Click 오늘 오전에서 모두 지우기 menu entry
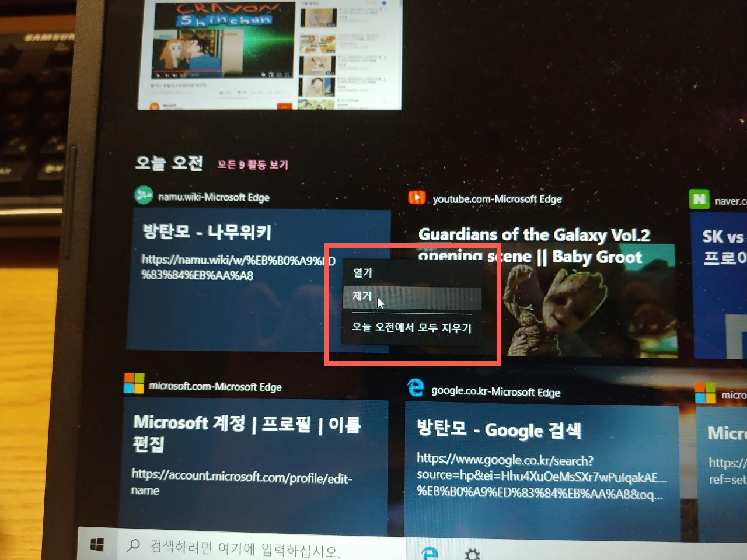 411,327
